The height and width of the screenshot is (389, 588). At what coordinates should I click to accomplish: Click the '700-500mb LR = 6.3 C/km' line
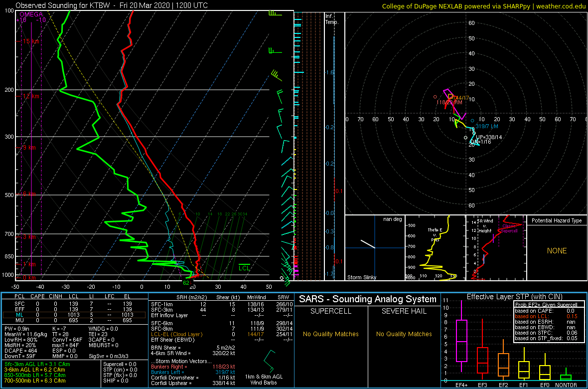(34, 380)
